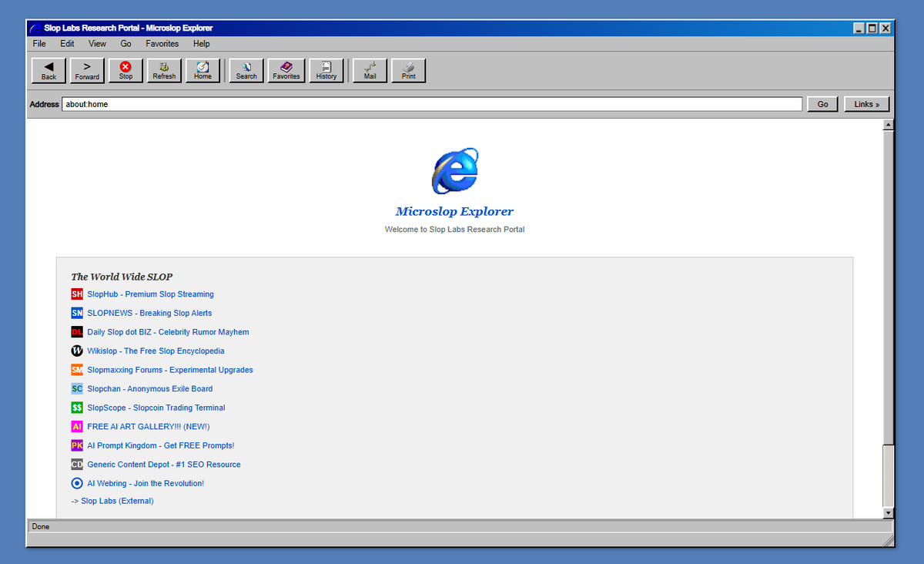Click the SLOPNEWS SN favicon

click(x=77, y=313)
